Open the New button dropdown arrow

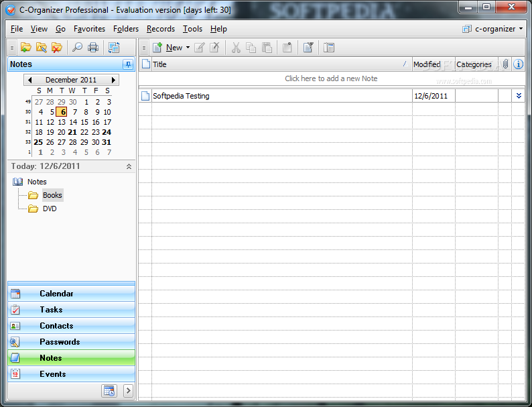click(x=188, y=48)
